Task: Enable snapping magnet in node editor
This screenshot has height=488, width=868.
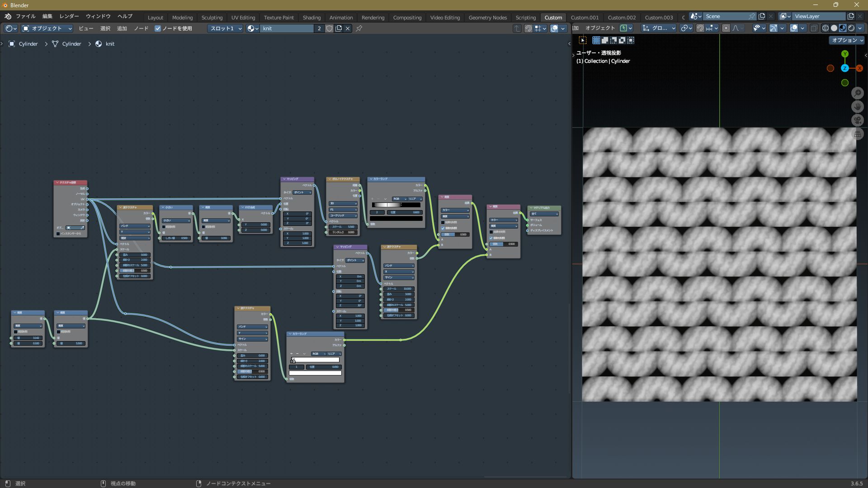Action: [x=528, y=28]
